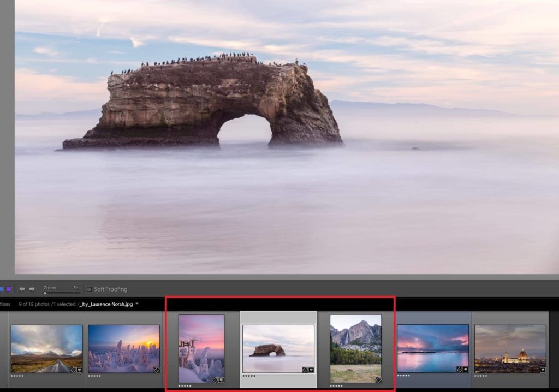
Task: Click the zoom slider handle
Action: (45, 293)
